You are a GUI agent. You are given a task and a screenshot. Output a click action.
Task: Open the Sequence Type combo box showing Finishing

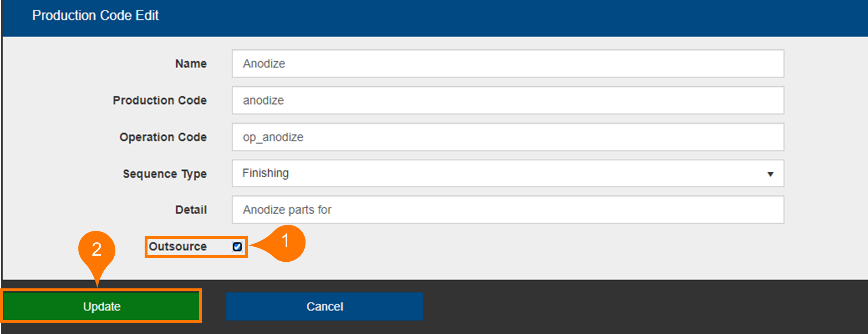point(507,173)
